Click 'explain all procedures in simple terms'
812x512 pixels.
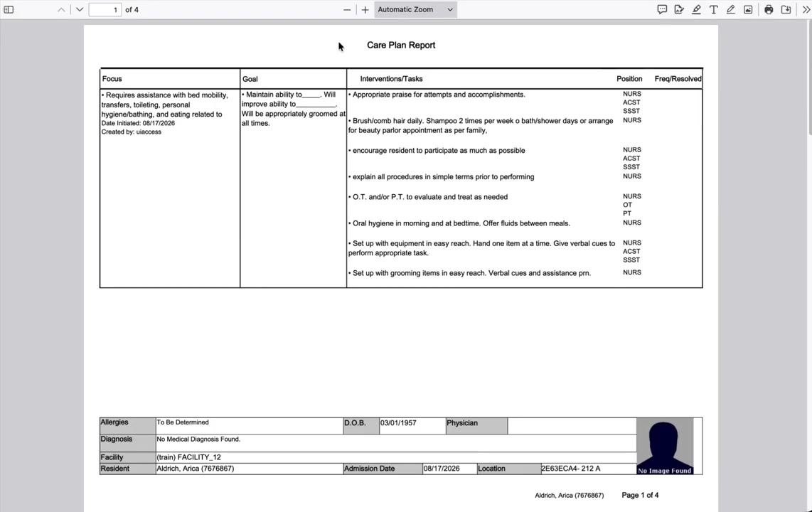(443, 176)
